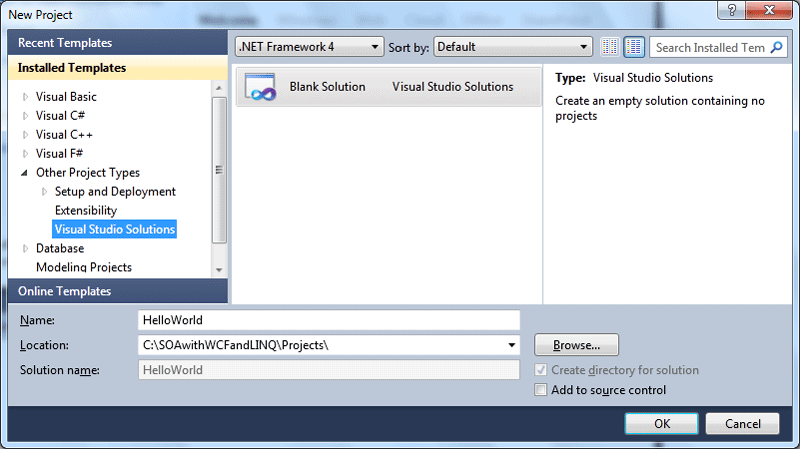Screen dimensions: 800x449
Task: Select the Blank Solution template name
Action: (x=328, y=87)
